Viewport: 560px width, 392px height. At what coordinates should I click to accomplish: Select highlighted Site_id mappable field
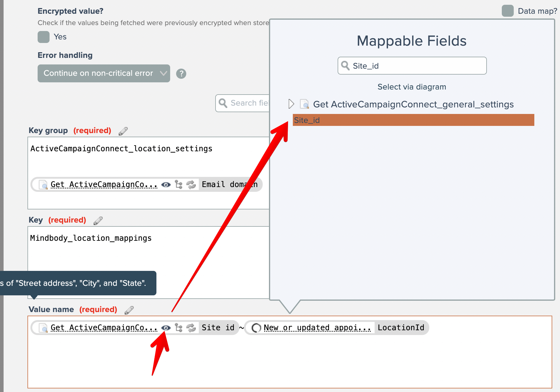[413, 120]
